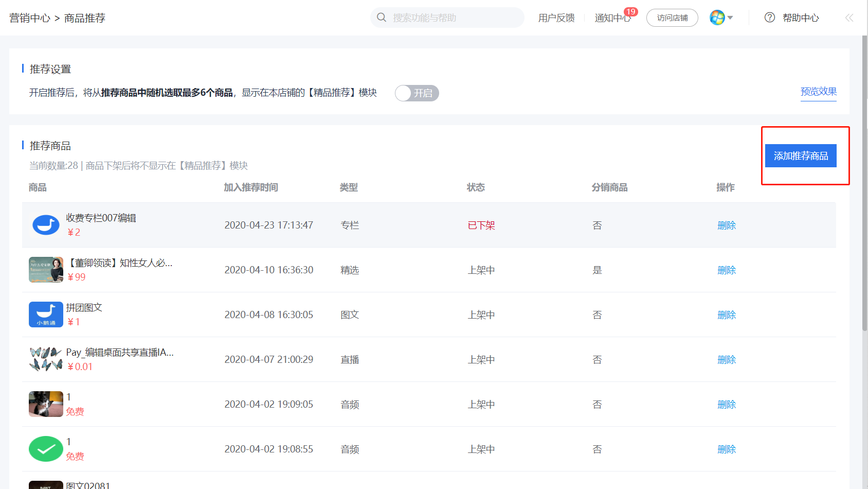The width and height of the screenshot is (868, 489).
Task: Click type cell 直播
Action: tap(350, 360)
